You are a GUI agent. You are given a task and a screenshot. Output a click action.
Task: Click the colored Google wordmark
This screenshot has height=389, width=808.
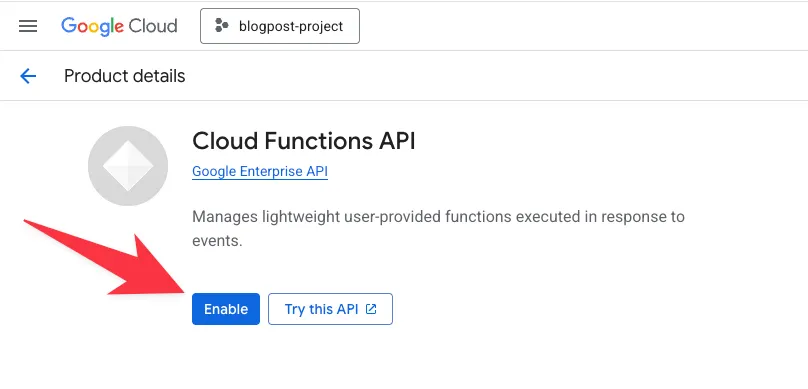click(x=92, y=26)
